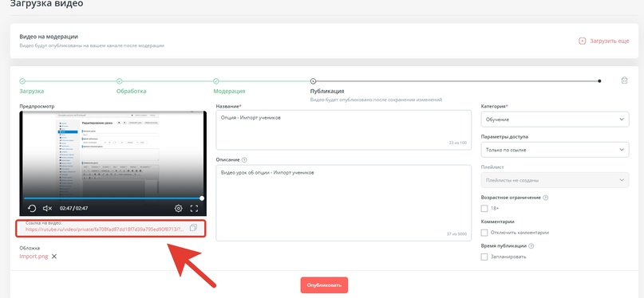Click the Опубликовать button

coord(324,285)
